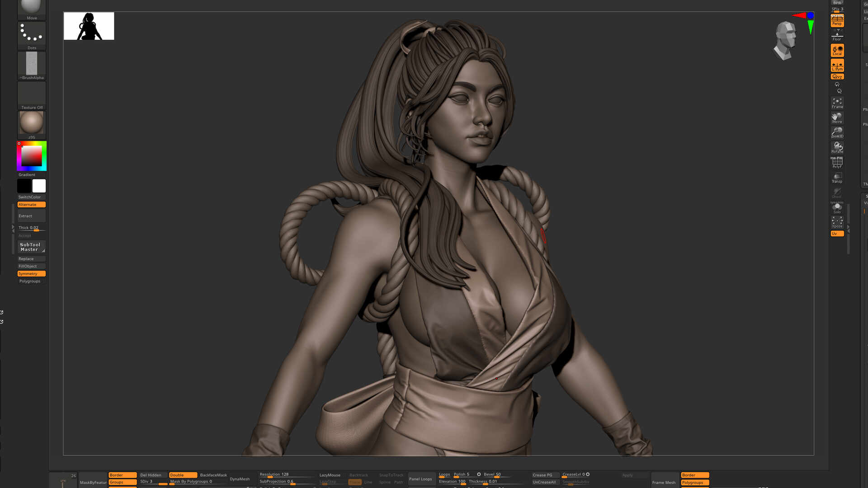The height and width of the screenshot is (488, 868).
Task: Toggle the Loops option in Panel Loops
Action: point(444,474)
